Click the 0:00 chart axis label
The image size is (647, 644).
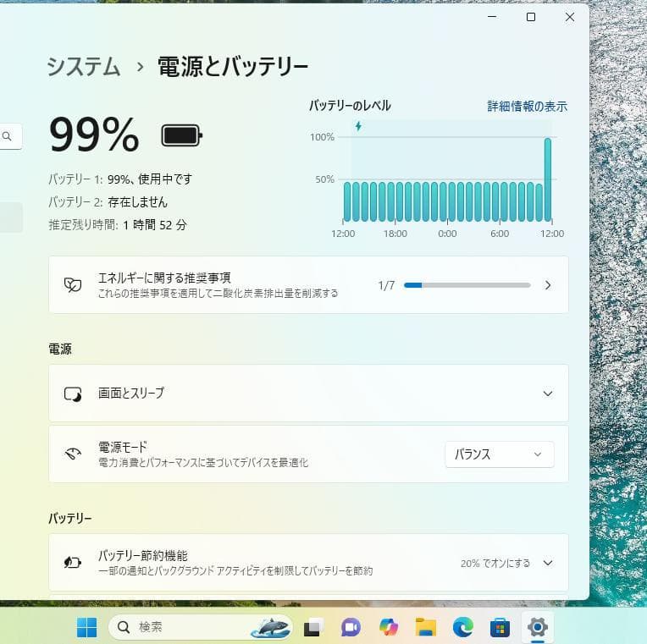pyautogui.click(x=447, y=234)
